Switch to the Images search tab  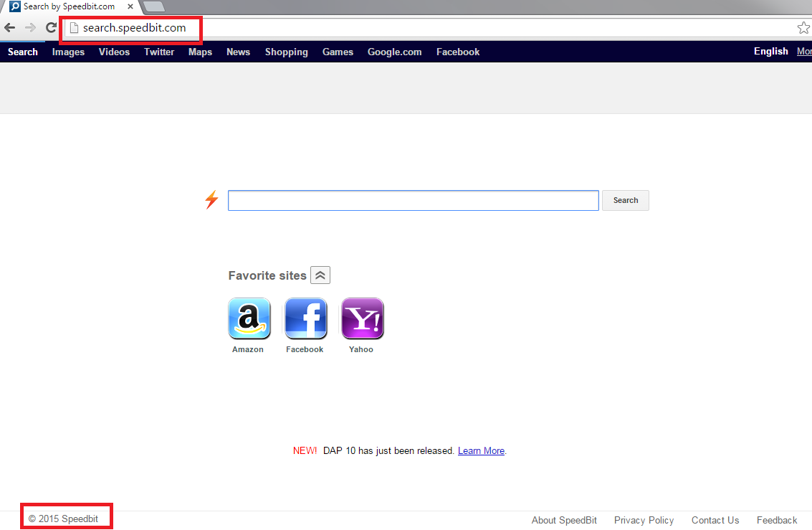pos(68,52)
